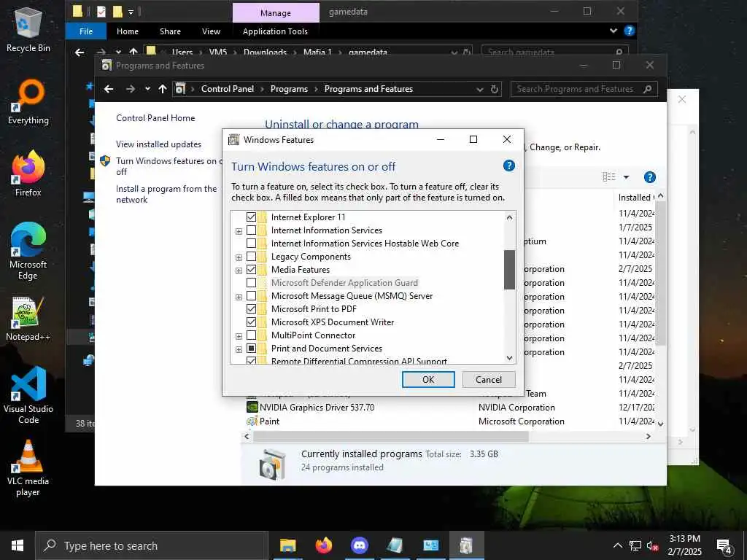The width and height of the screenshot is (747, 560).
Task: Click the Windows Features help icon
Action: (508, 166)
